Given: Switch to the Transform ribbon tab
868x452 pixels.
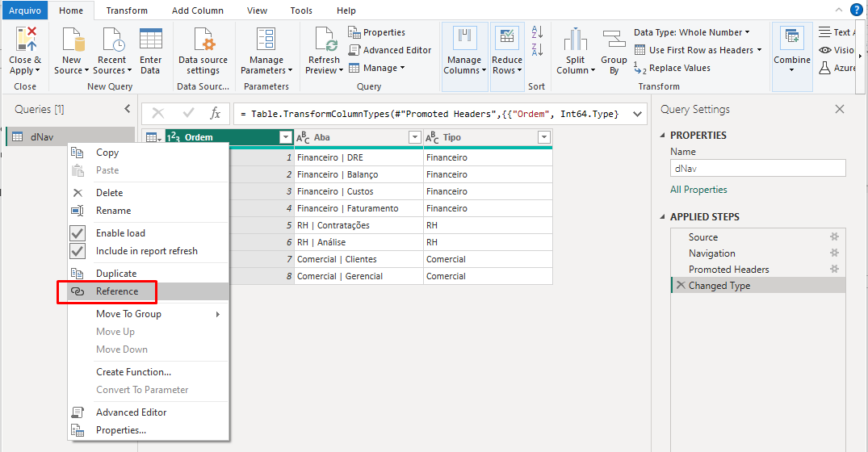Looking at the screenshot, I should pyautogui.click(x=127, y=10).
